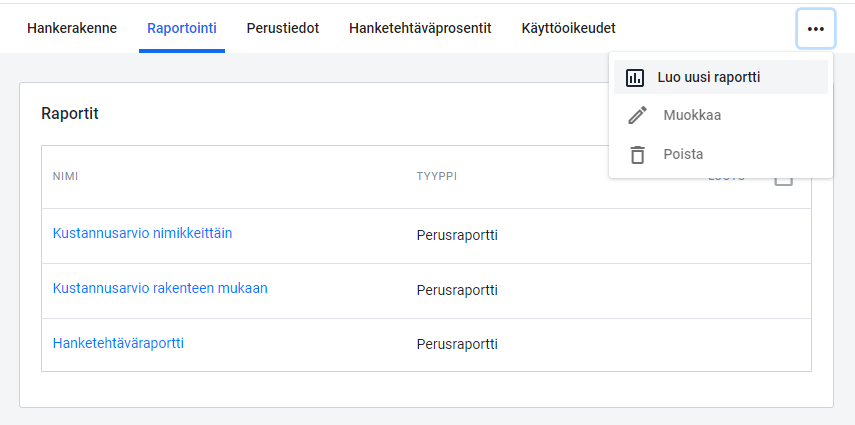Switch to the Hankerakenne tab

pos(72,28)
